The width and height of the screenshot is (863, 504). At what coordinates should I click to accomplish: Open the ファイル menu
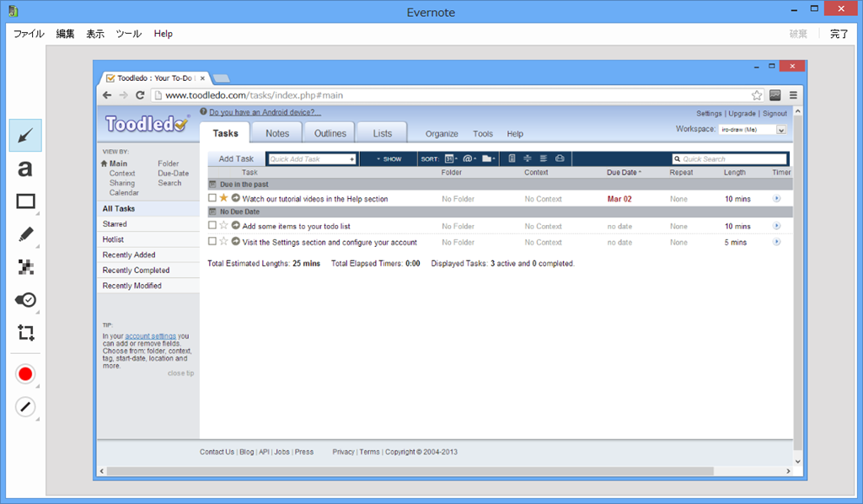pyautogui.click(x=29, y=34)
